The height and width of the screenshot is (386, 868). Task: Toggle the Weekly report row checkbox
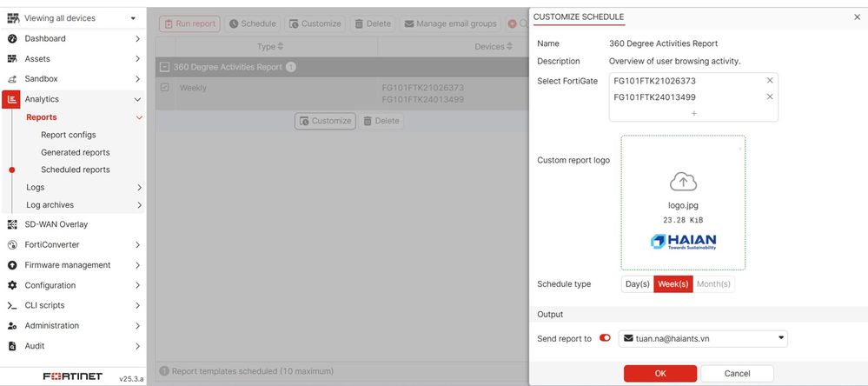click(x=165, y=88)
